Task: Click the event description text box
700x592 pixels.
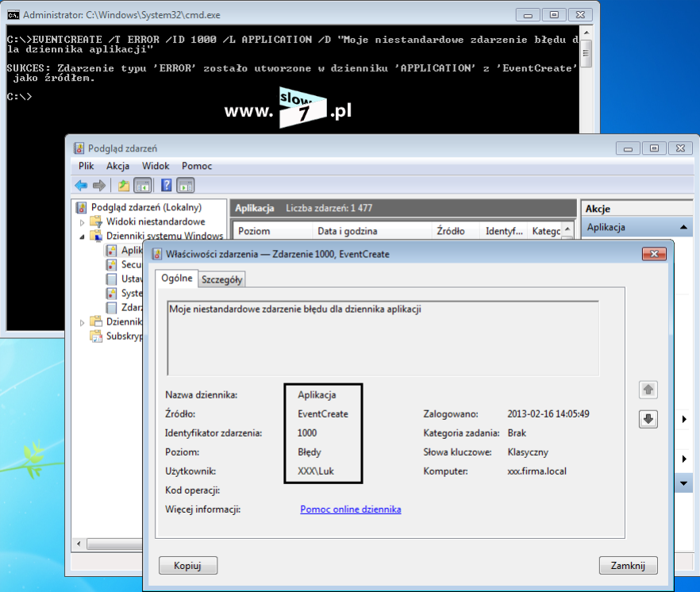Action: pyautogui.click(x=383, y=338)
